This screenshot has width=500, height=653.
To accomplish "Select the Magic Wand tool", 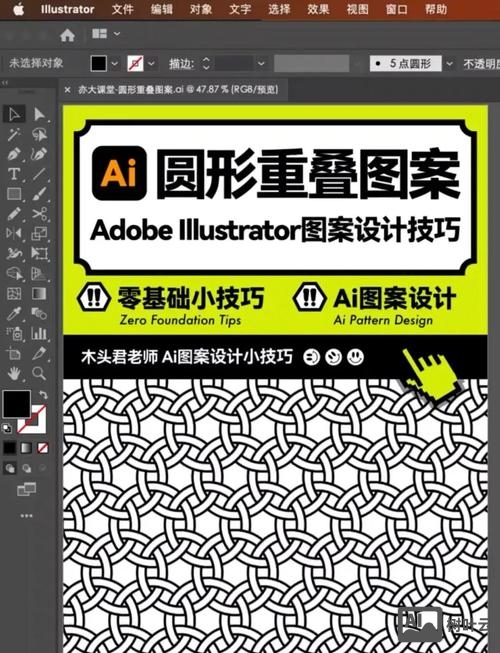I will tap(14, 134).
